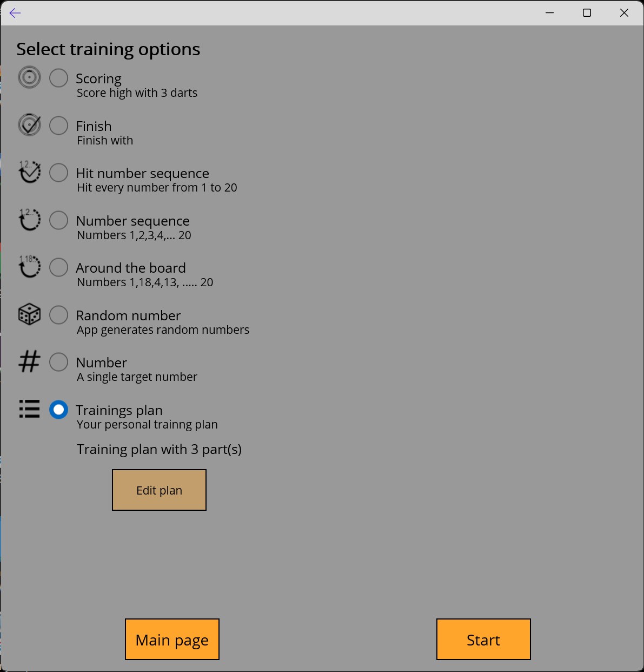This screenshot has width=644, height=672.
Task: Choose the Random number radio button
Action: (x=58, y=315)
